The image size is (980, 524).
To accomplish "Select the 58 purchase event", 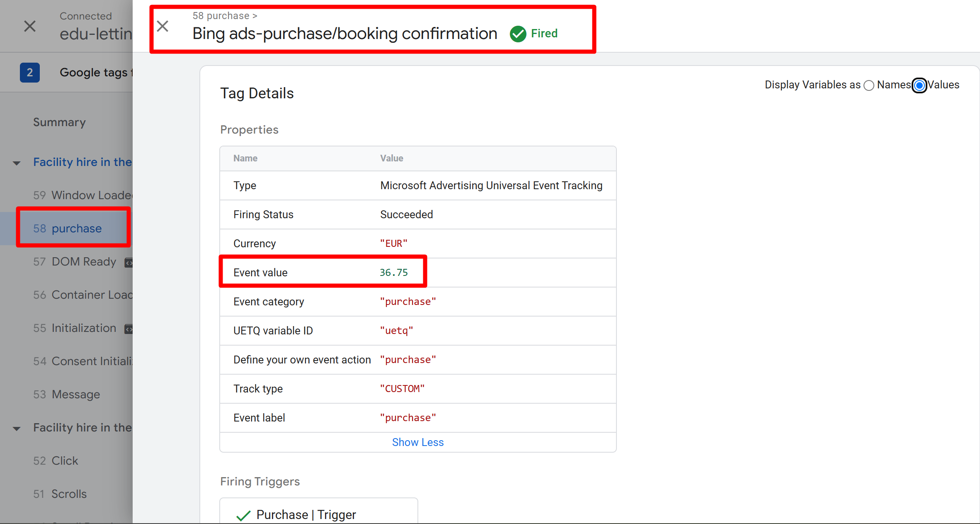I will (68, 229).
